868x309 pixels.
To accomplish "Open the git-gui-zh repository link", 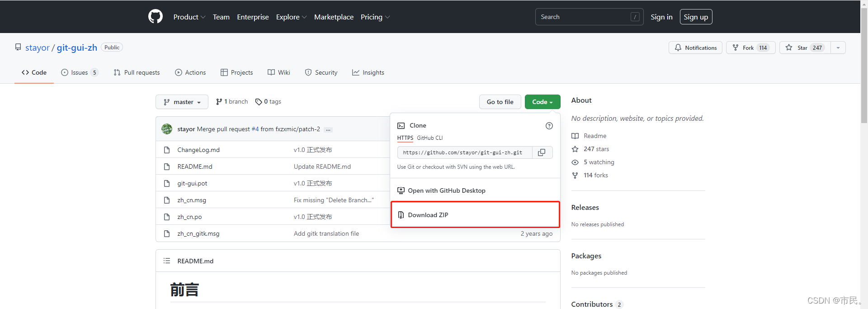I will 77,48.
